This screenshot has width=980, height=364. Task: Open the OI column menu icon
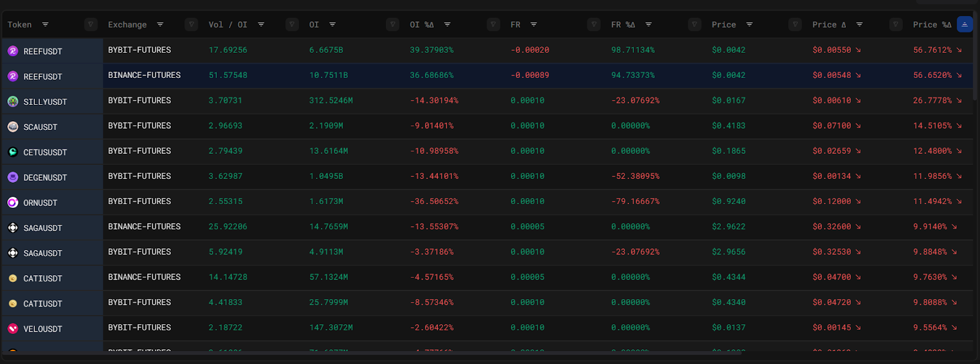pos(333,25)
